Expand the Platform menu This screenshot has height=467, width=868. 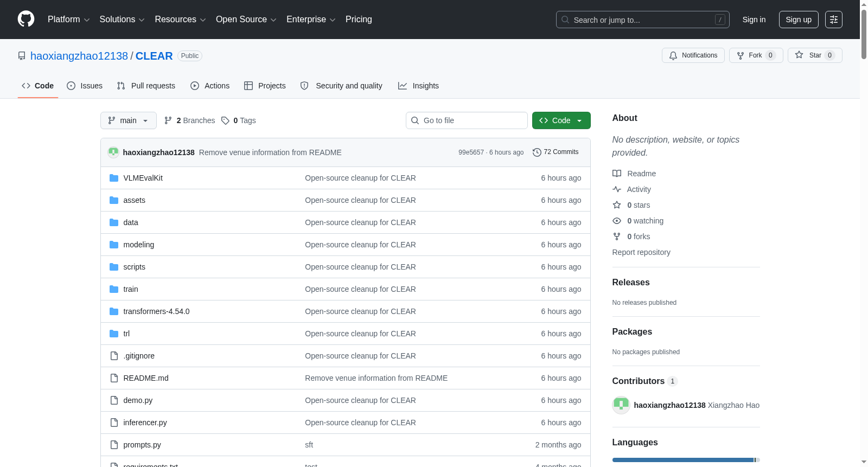[x=69, y=20]
